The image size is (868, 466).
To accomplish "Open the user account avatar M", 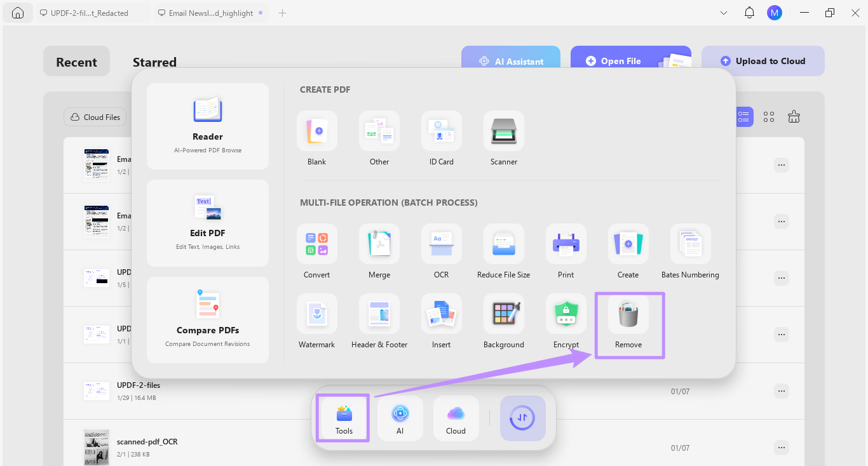I will click(774, 13).
